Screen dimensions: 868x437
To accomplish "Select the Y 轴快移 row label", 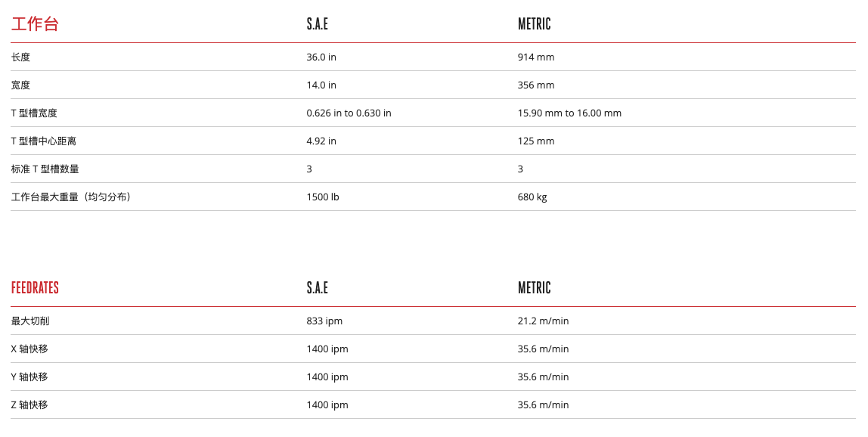I will 29,377.
